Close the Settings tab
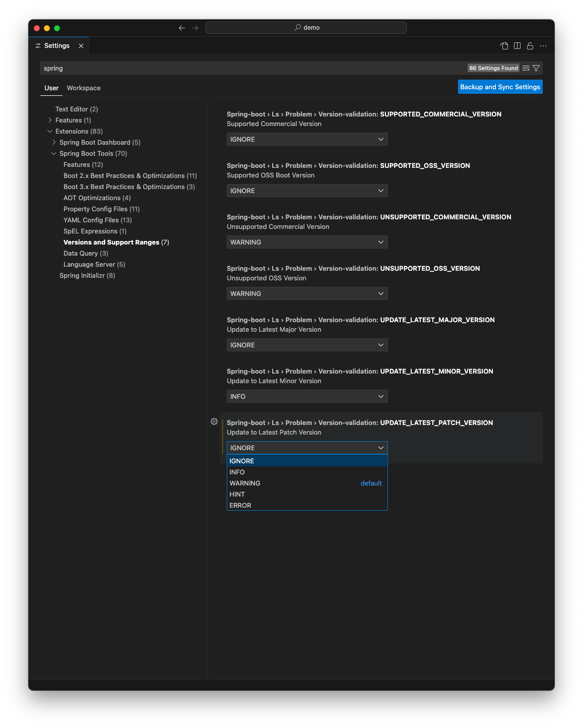The image size is (583, 728). [x=81, y=46]
